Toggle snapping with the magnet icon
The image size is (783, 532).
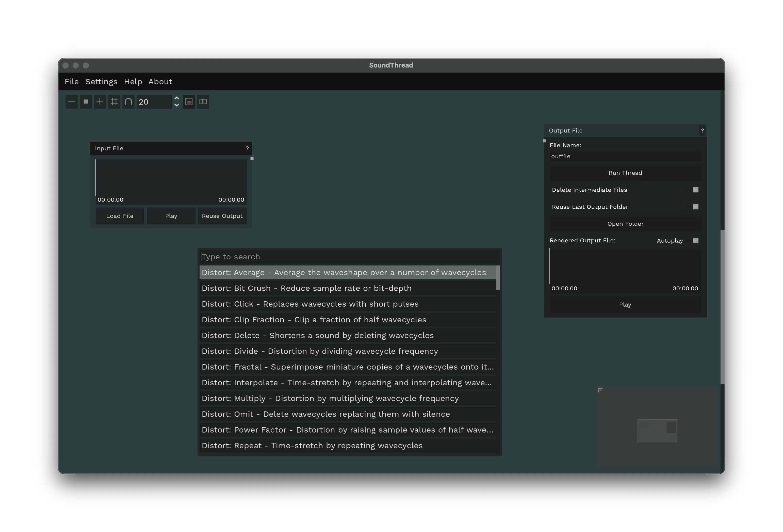pyautogui.click(x=128, y=102)
